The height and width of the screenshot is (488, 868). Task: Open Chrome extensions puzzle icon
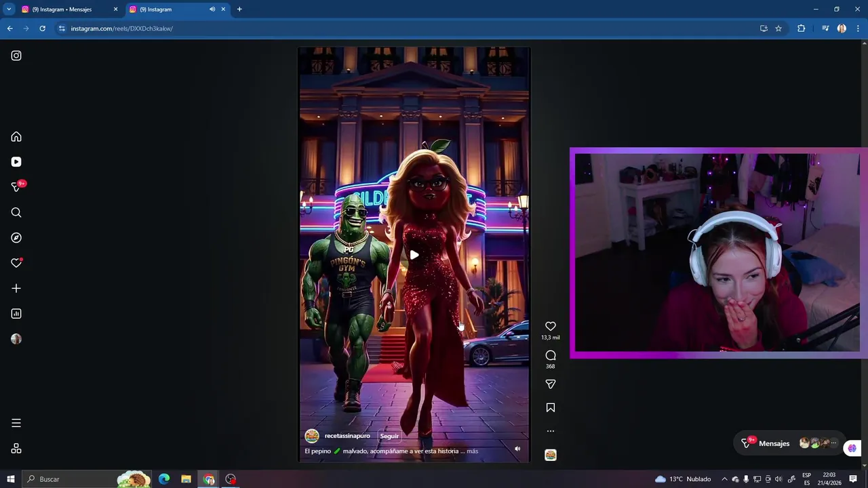point(802,28)
